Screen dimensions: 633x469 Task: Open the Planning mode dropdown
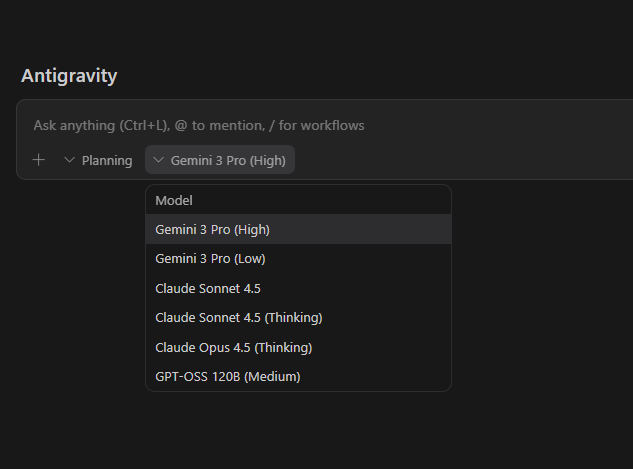[98, 160]
